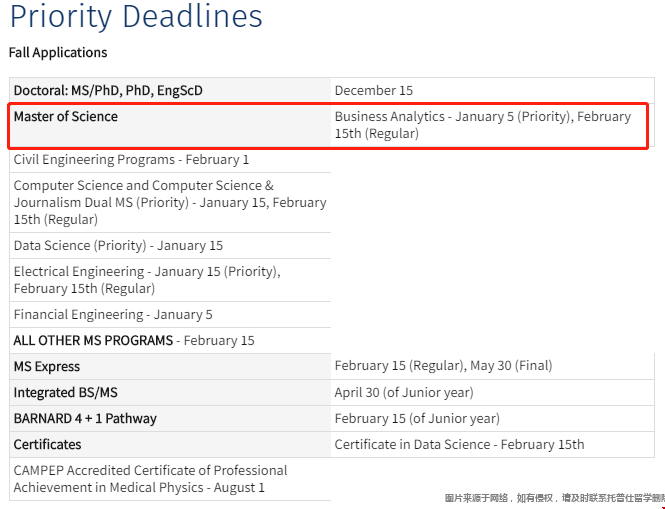Click the Business Analytics deadline text
The image size is (665, 509).
pyautogui.click(x=482, y=125)
